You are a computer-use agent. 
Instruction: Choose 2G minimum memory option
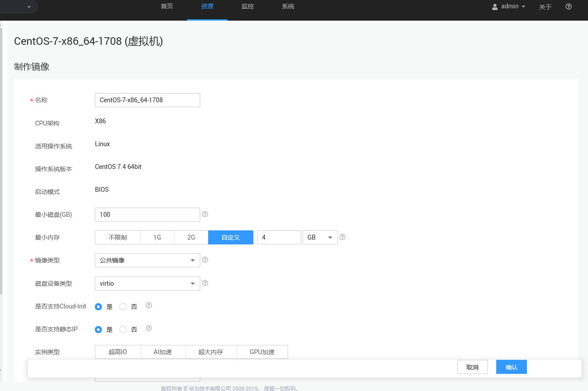pos(191,237)
